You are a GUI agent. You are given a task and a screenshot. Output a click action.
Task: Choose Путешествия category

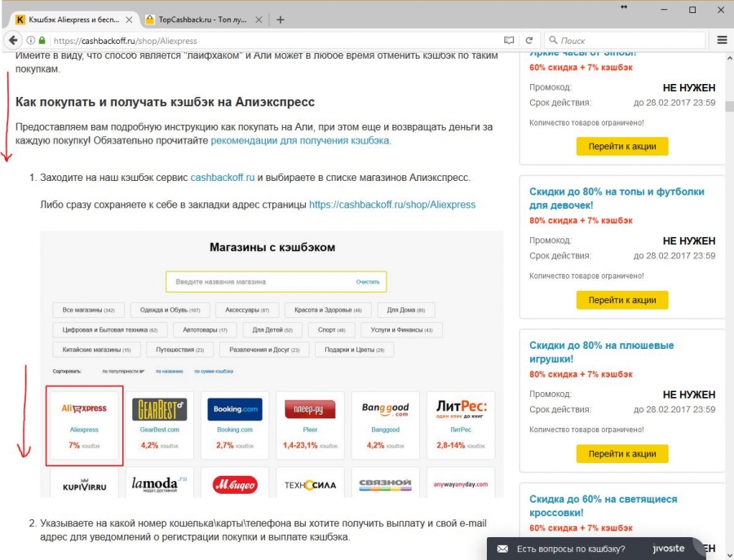tap(180, 350)
